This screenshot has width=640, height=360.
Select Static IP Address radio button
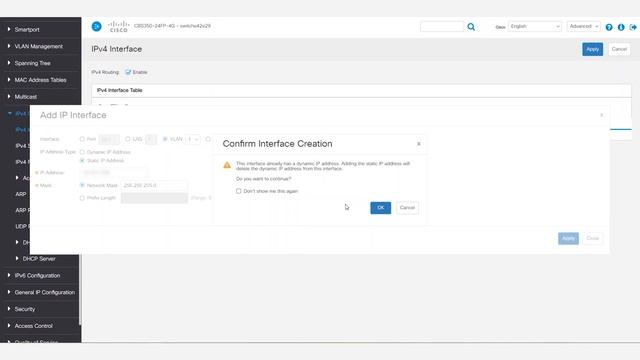(x=82, y=160)
